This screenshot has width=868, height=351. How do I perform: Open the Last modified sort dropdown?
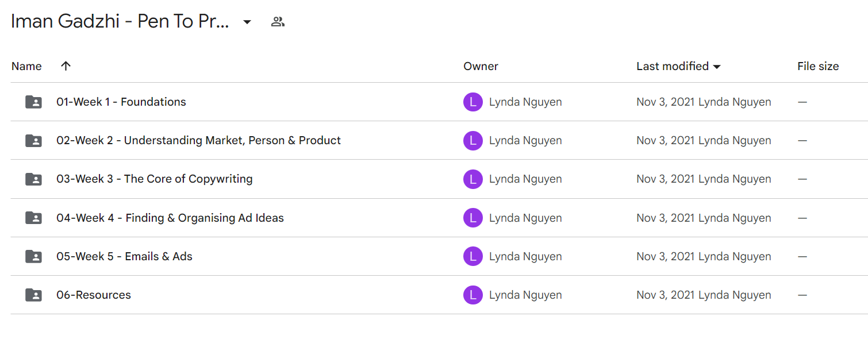(x=717, y=67)
